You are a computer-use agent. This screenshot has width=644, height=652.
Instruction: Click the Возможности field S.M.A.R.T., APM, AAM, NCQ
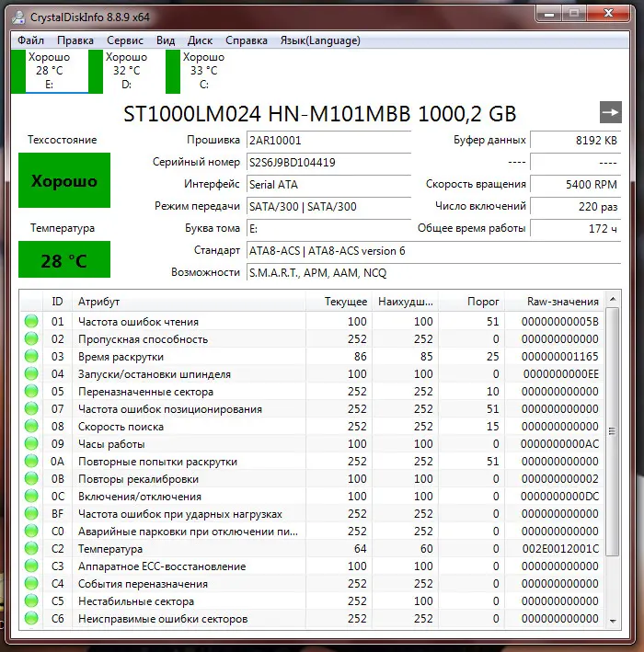(x=433, y=273)
